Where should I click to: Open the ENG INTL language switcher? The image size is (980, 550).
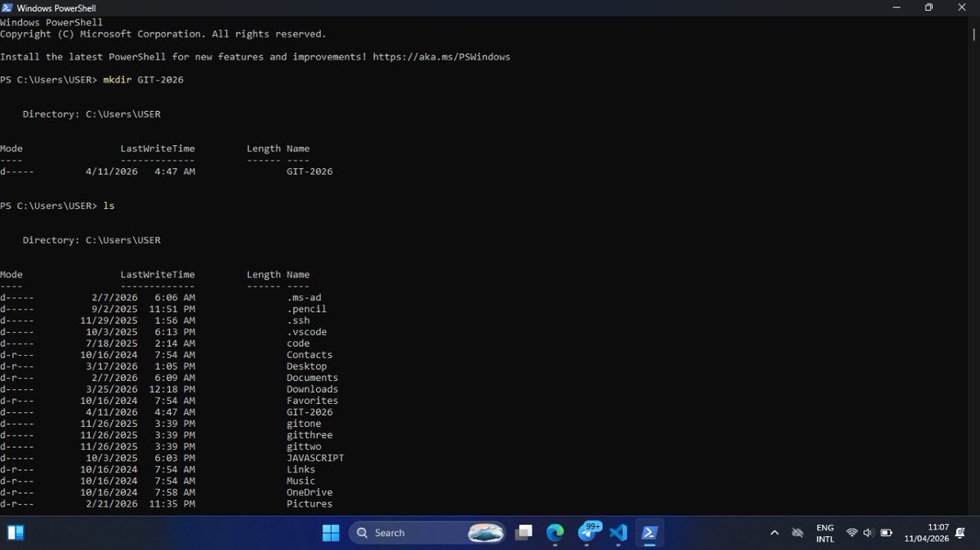point(825,532)
